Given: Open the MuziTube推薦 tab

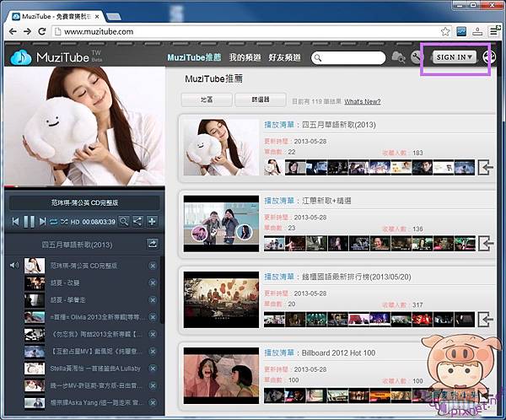Looking at the screenshot, I should point(194,57).
